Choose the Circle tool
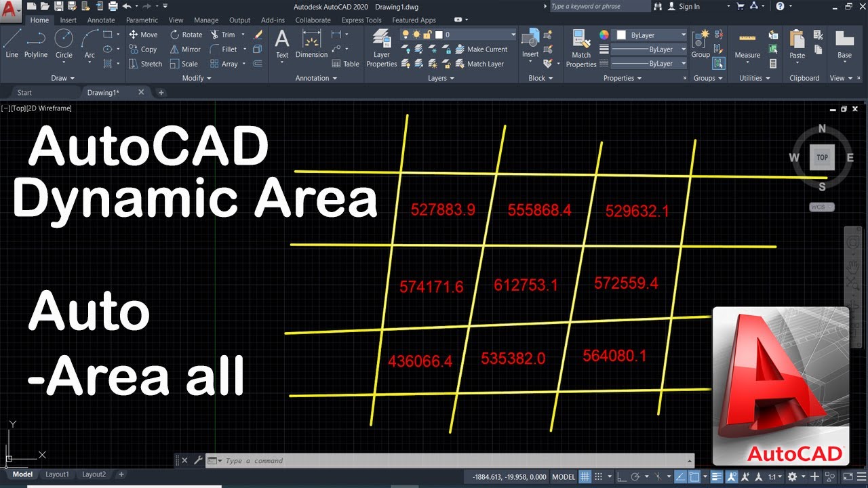The image size is (868, 488). (64, 44)
